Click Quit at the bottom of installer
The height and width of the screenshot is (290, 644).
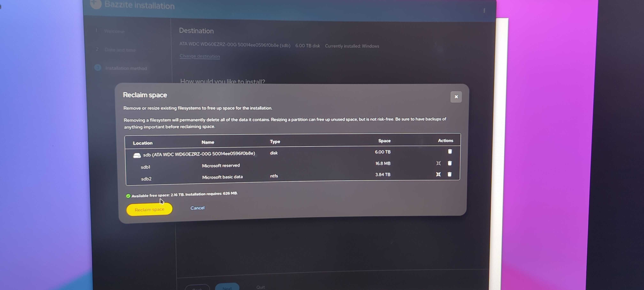tap(261, 287)
